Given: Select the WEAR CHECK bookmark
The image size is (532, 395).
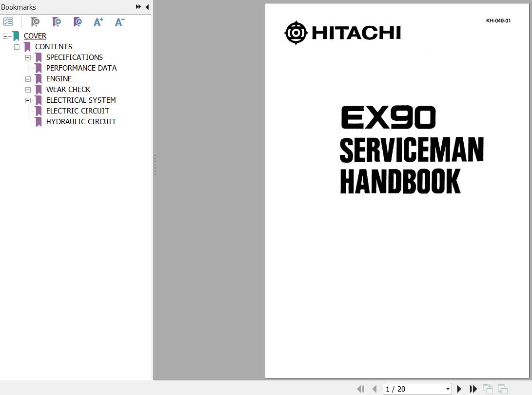Looking at the screenshot, I should pos(68,90).
